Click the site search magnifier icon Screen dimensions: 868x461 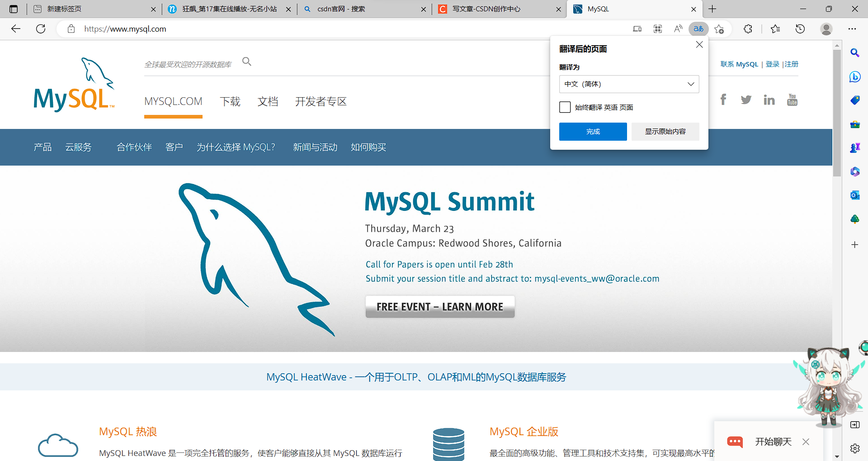coord(247,61)
